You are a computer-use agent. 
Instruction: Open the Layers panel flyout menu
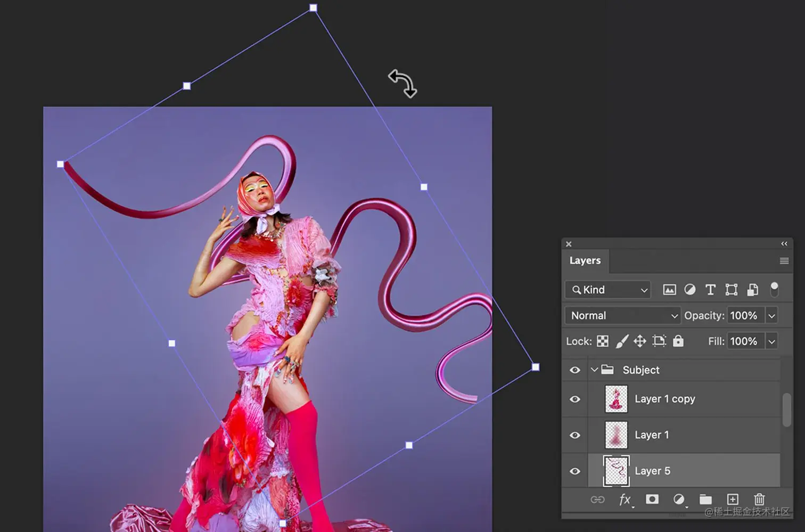click(x=784, y=260)
